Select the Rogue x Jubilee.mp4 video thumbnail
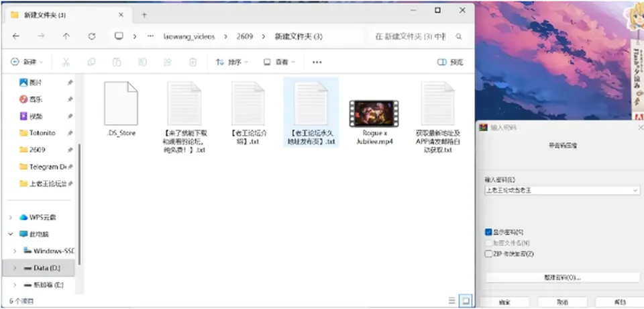The image size is (644, 309). pyautogui.click(x=374, y=114)
